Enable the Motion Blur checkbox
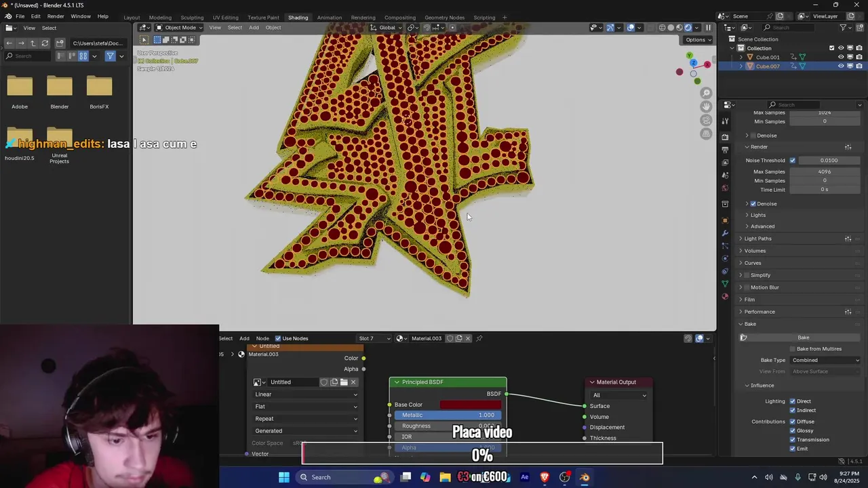The image size is (868, 488). pos(747,287)
